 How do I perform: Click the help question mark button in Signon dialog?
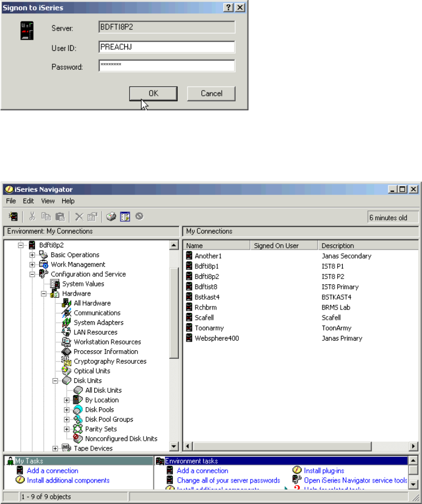[228, 7]
